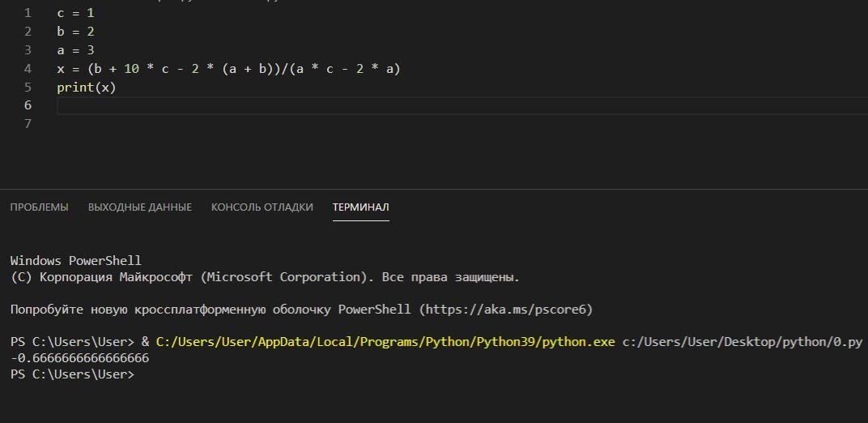Open the КОНСОЛЬ ОТЛАДКИ tab
This screenshot has width=868, height=423.
pos(262,207)
